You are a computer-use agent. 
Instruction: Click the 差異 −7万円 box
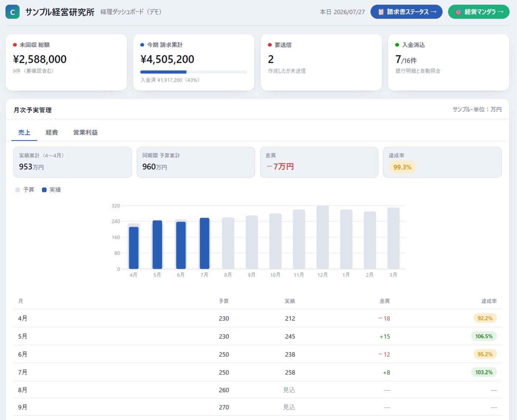[319, 162]
